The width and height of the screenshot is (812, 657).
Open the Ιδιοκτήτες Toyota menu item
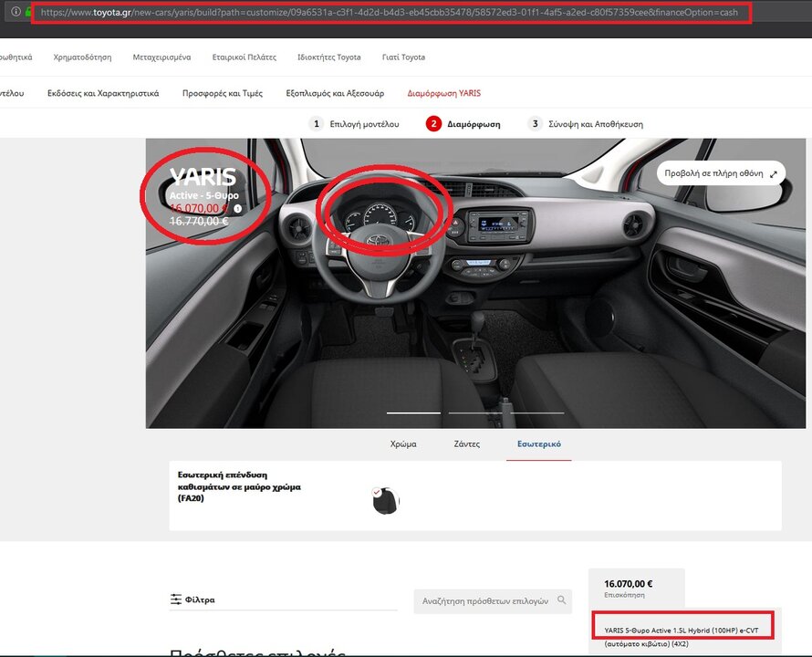pyautogui.click(x=328, y=57)
